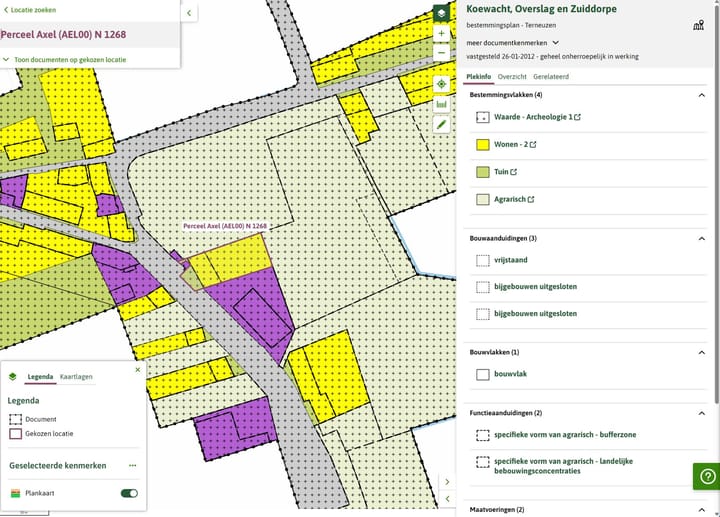Collapse the Bestemmingsvlakken section
The image size is (720, 517).
click(x=702, y=95)
